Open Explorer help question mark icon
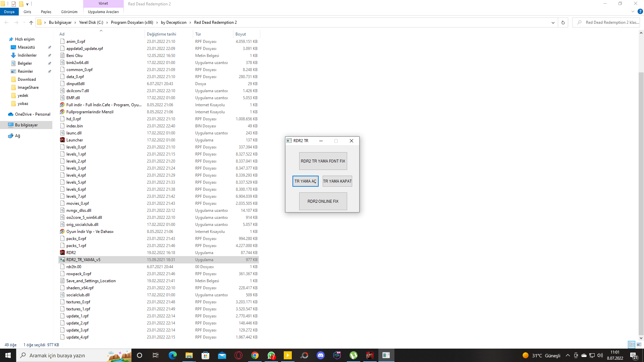This screenshot has width=644, height=362. (640, 11)
